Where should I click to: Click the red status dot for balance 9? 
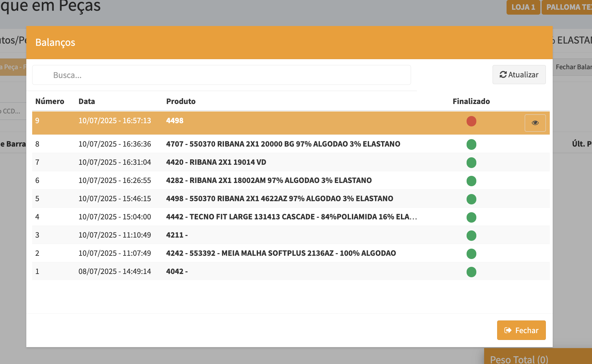tap(471, 121)
